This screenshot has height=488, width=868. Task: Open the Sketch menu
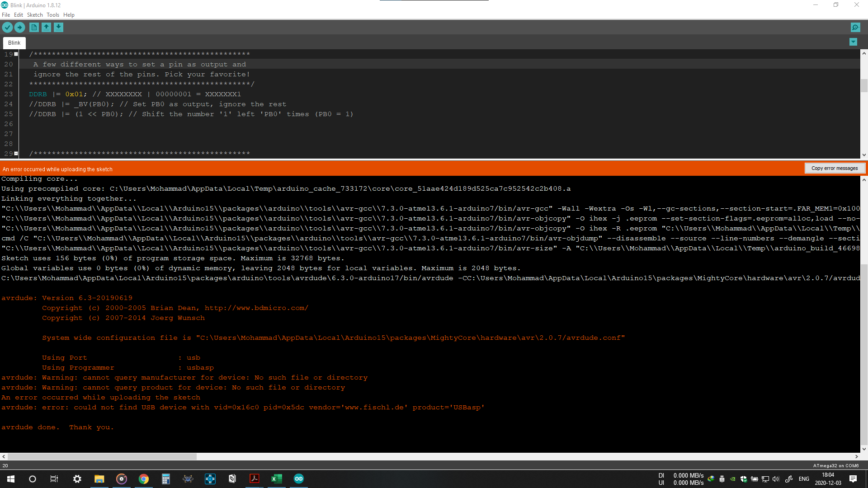pyautogui.click(x=35, y=14)
